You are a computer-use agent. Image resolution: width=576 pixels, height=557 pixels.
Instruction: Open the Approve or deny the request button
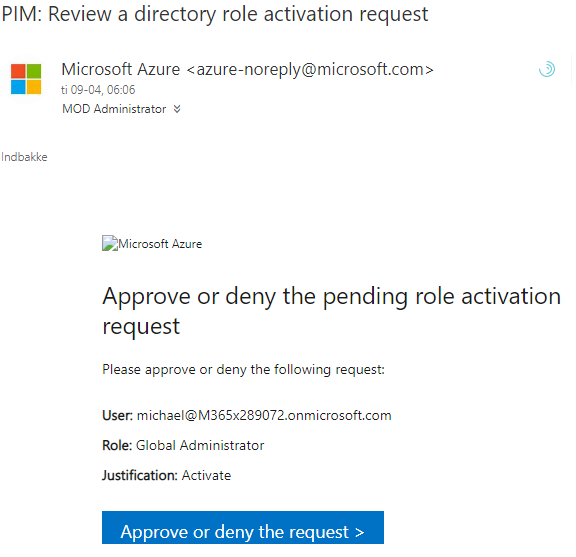click(243, 527)
